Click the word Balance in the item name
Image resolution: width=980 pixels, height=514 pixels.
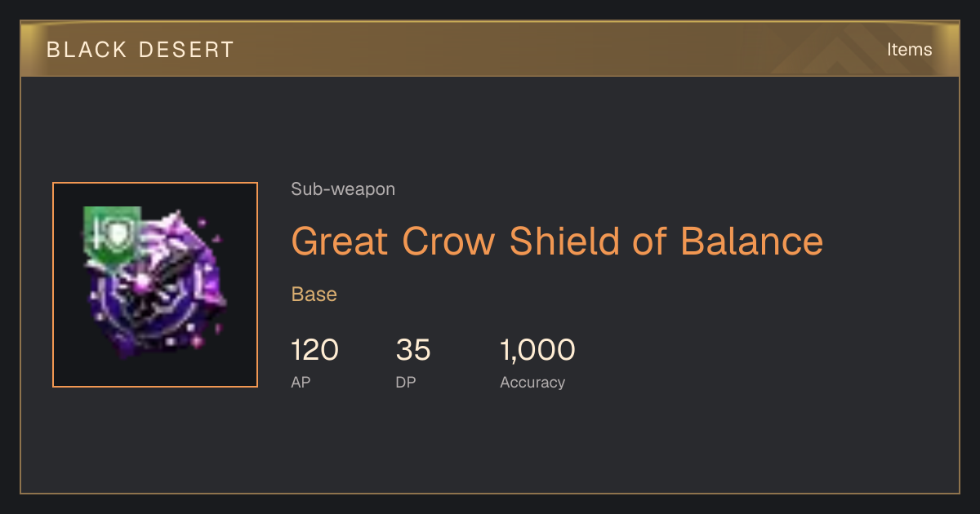[751, 241]
